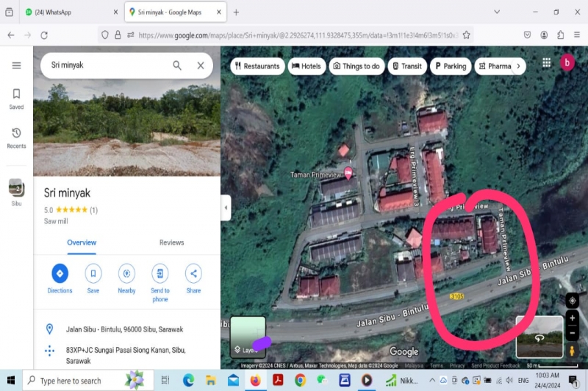
Task: Search nearby Sri minyak
Action: (x=126, y=279)
